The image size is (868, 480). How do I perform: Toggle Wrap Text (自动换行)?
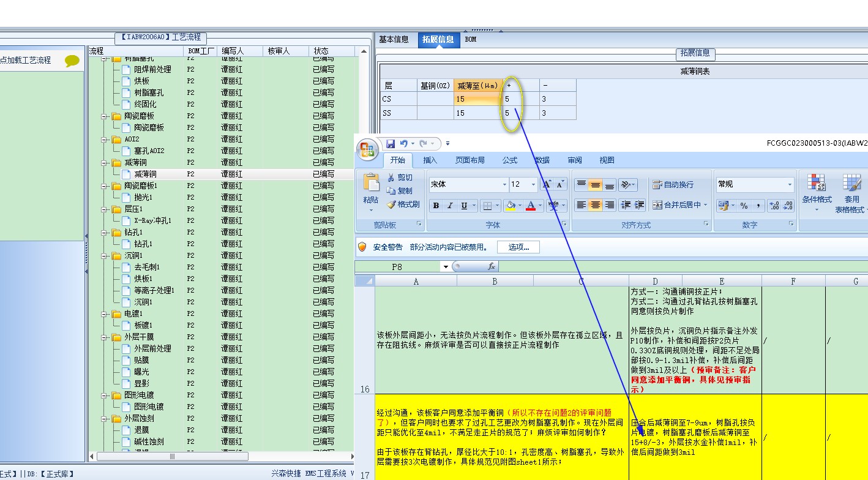(673, 184)
